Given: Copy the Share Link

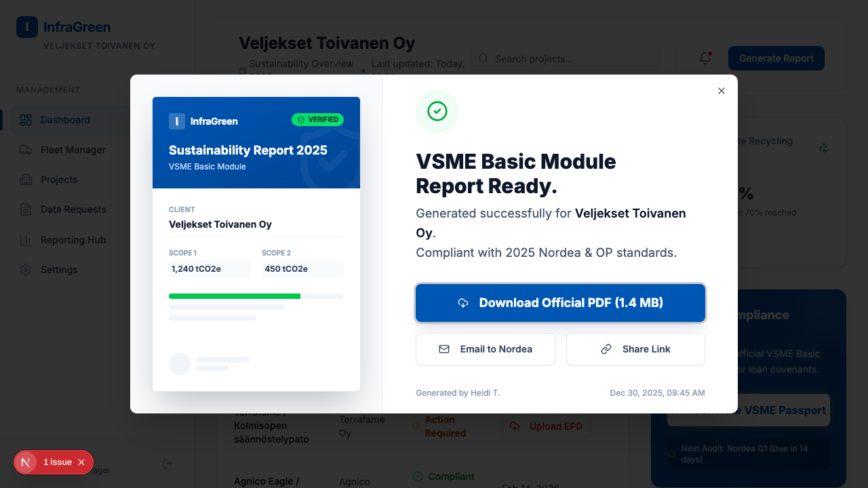Looking at the screenshot, I should tap(635, 349).
